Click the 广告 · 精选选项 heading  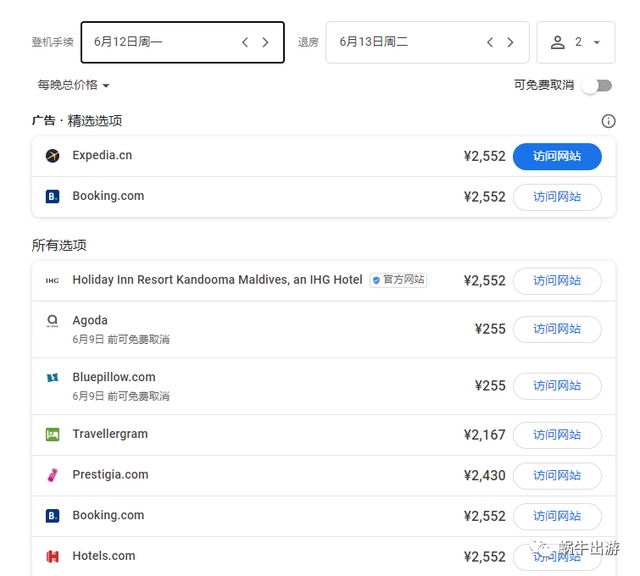[x=77, y=121]
